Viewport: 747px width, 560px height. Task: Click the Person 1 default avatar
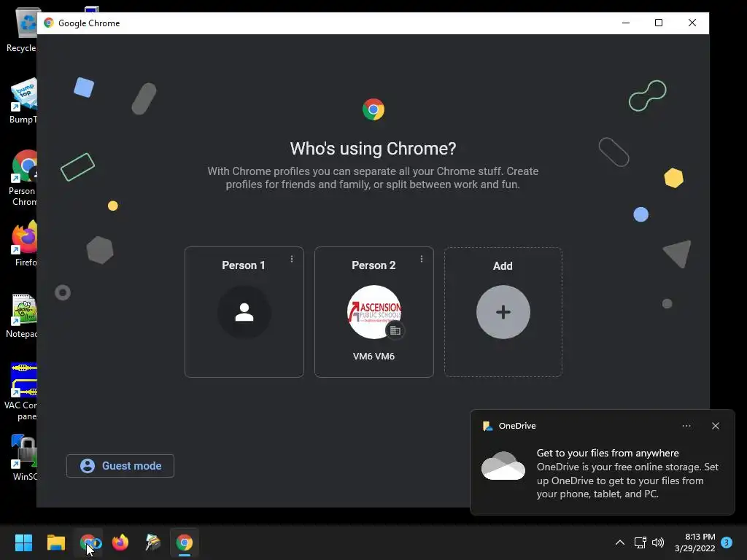(244, 312)
